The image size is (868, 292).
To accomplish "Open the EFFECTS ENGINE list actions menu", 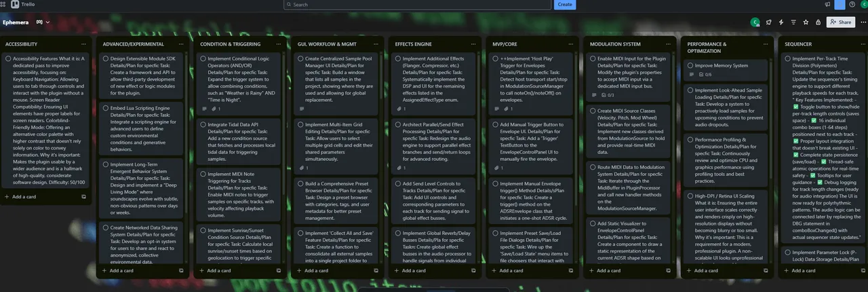I will point(473,44).
